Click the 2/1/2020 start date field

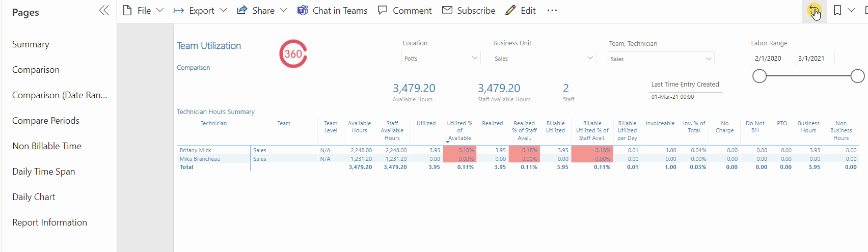(768, 59)
